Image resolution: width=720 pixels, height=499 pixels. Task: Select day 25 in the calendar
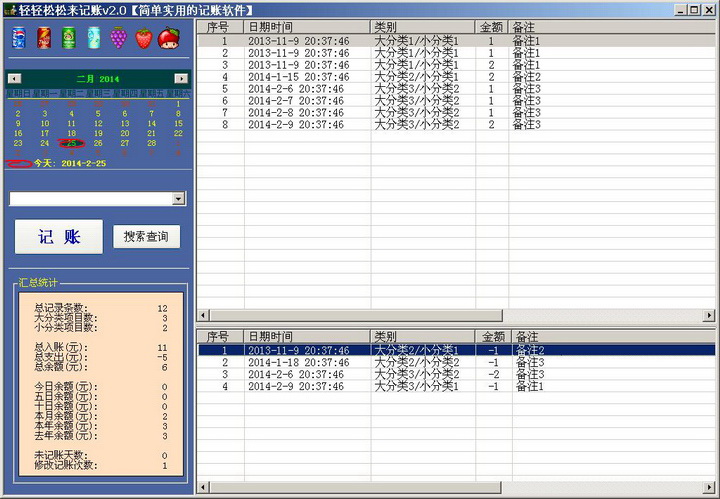[x=72, y=143]
